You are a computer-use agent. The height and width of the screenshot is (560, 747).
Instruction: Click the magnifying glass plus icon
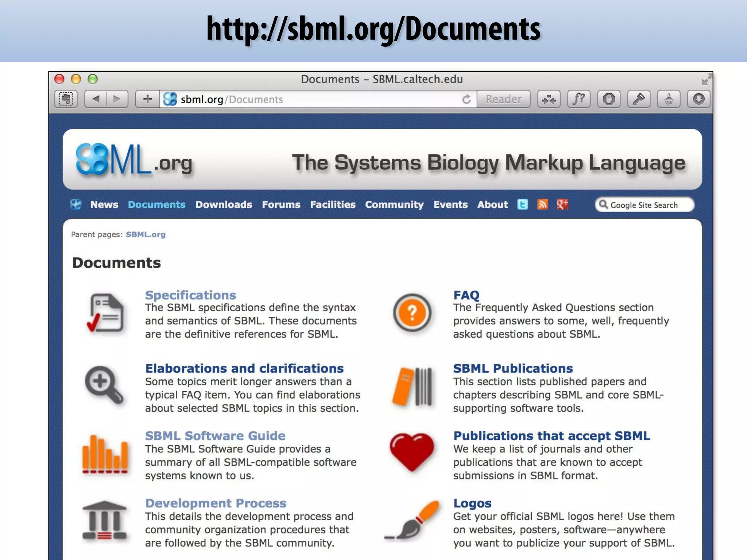click(x=104, y=385)
